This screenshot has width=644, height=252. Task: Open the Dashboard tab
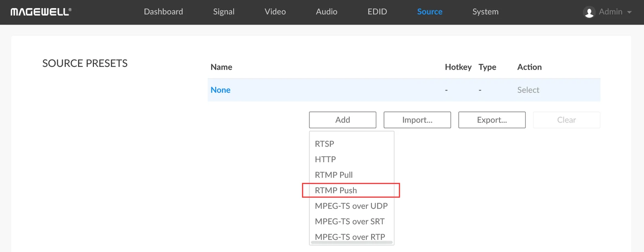point(163,12)
